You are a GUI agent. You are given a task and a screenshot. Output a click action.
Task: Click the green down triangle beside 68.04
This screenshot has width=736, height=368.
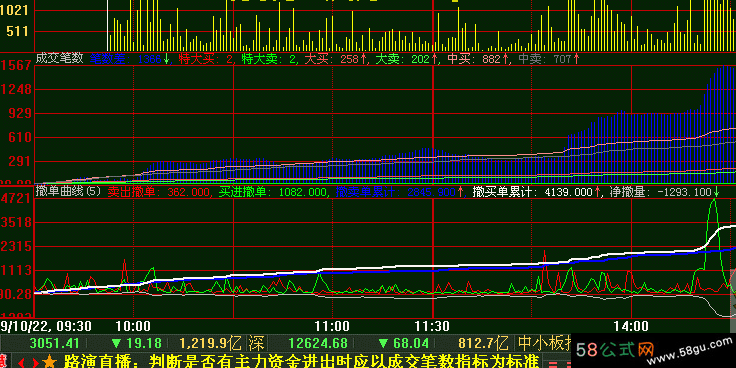pyautogui.click(x=383, y=343)
